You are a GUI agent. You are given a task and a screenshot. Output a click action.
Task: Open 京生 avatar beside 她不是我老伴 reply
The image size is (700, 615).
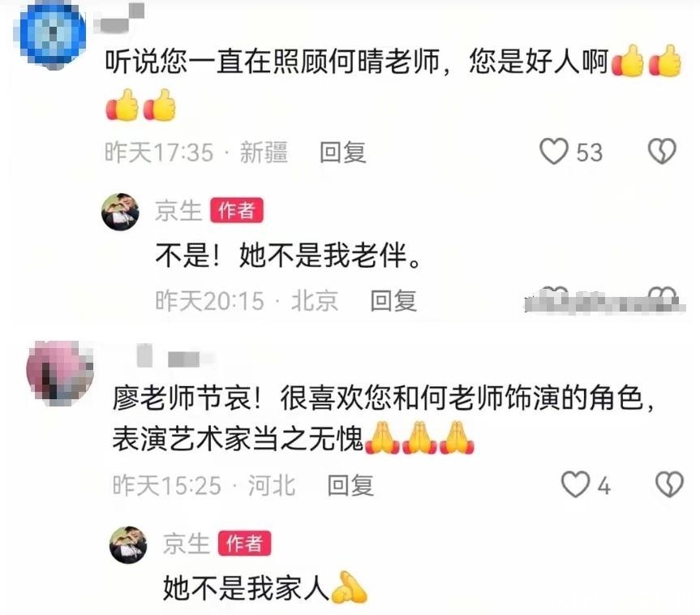tap(120, 212)
